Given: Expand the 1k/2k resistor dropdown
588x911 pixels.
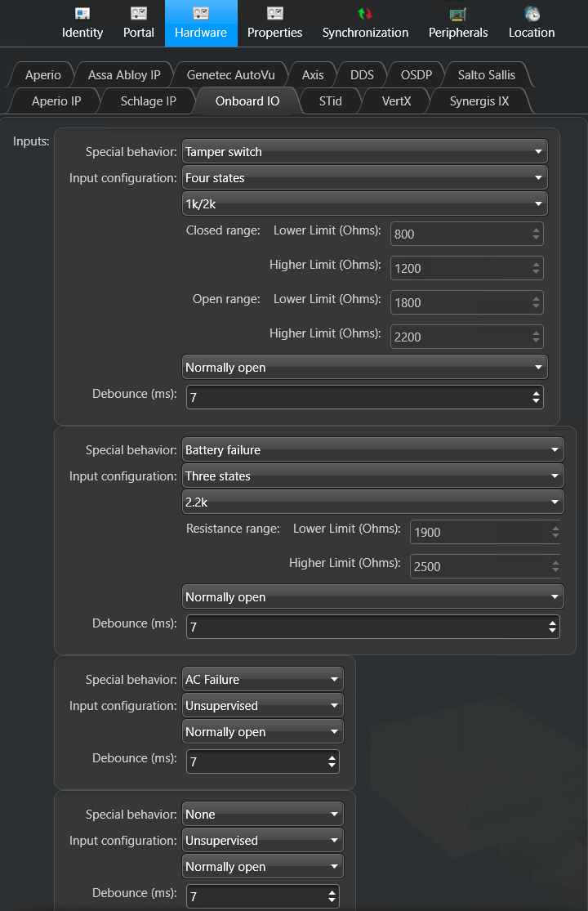Looking at the screenshot, I should coord(364,203).
